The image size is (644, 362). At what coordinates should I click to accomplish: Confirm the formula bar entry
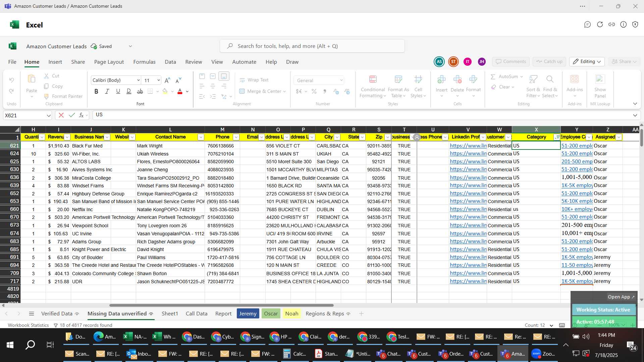[x=71, y=115]
